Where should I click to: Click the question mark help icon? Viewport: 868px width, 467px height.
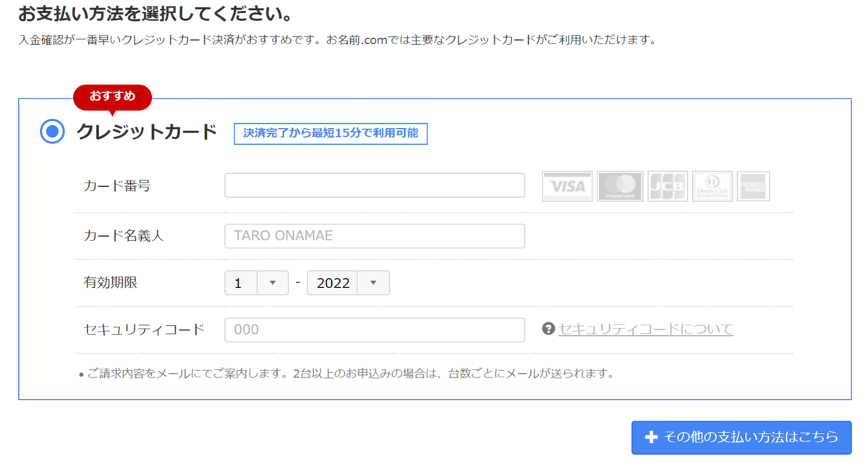click(x=550, y=329)
